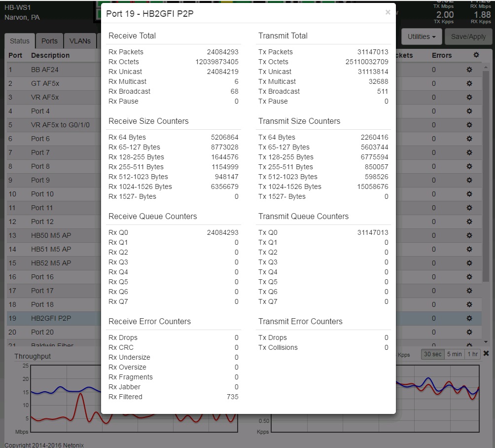Viewport: 495px width, 448px height.
Task: Click gear icon for port 13 row
Action: [x=469, y=235]
